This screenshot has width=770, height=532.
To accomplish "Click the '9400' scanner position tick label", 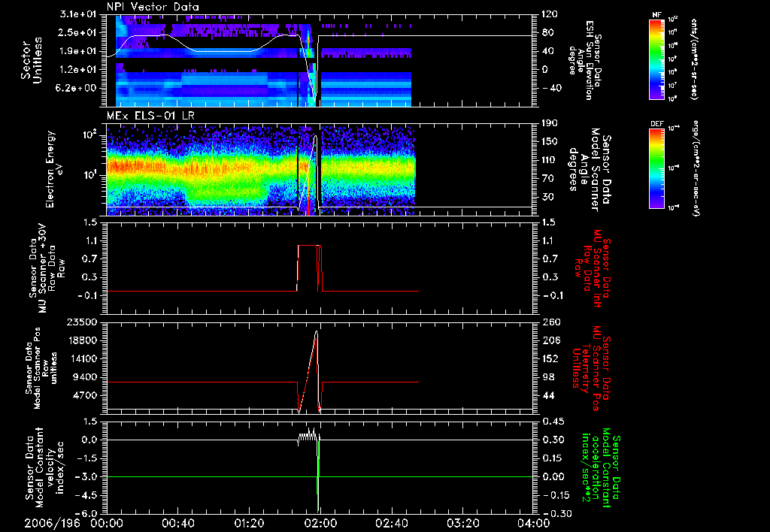I will pyautogui.click(x=86, y=377).
